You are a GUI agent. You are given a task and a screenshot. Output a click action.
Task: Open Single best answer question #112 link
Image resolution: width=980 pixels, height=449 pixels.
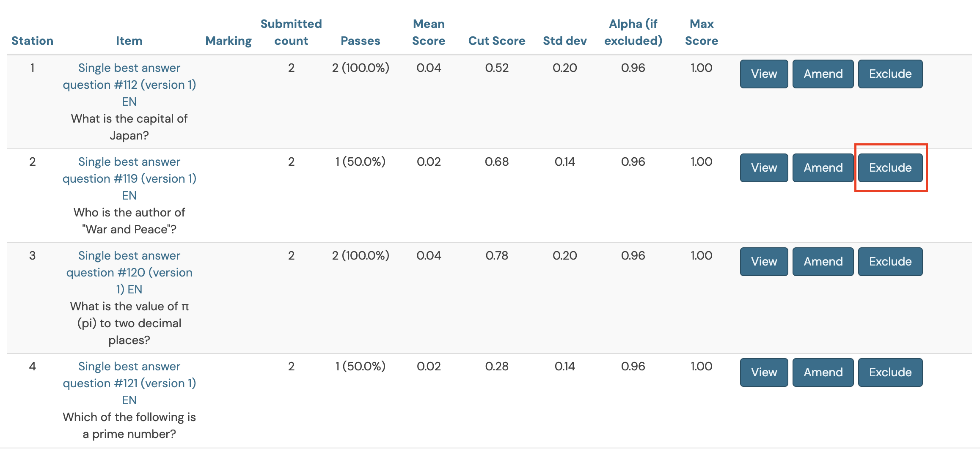129,85
